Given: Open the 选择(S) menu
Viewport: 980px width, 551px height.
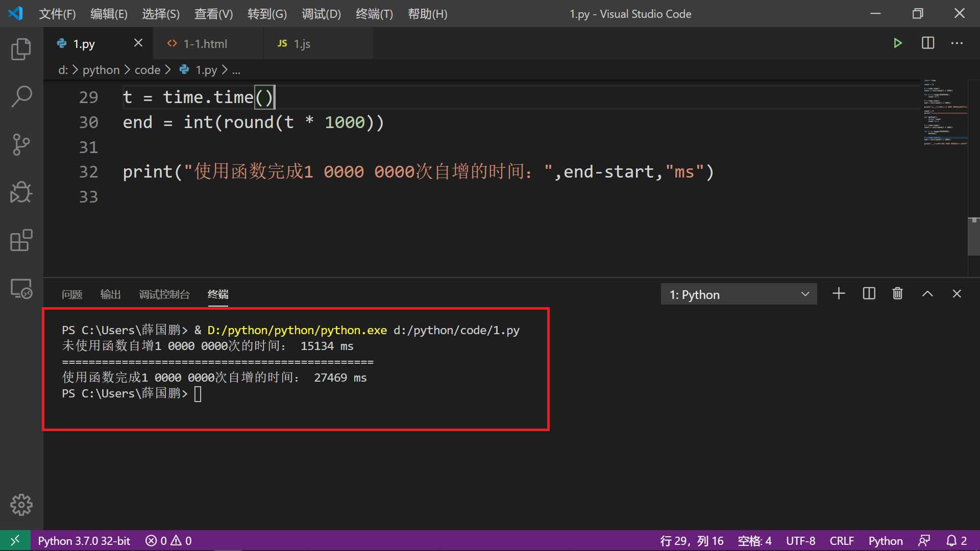Looking at the screenshot, I should [x=161, y=14].
